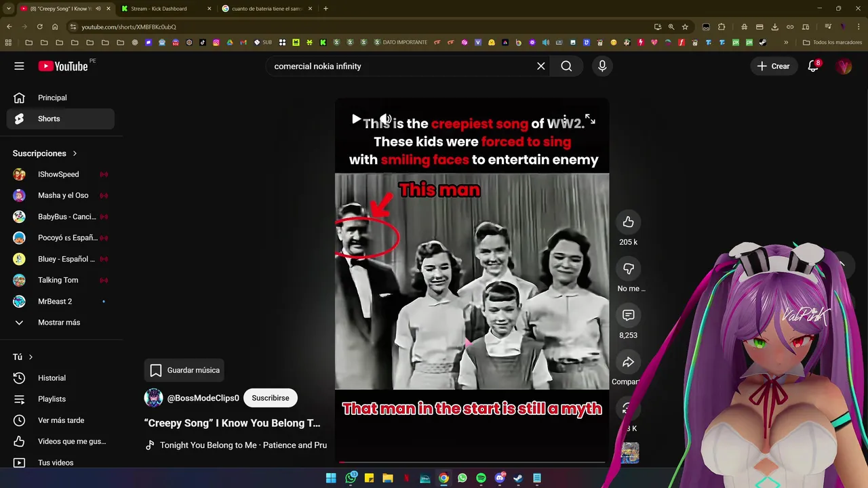Open the tab search dropdown

pyautogui.click(x=8, y=9)
